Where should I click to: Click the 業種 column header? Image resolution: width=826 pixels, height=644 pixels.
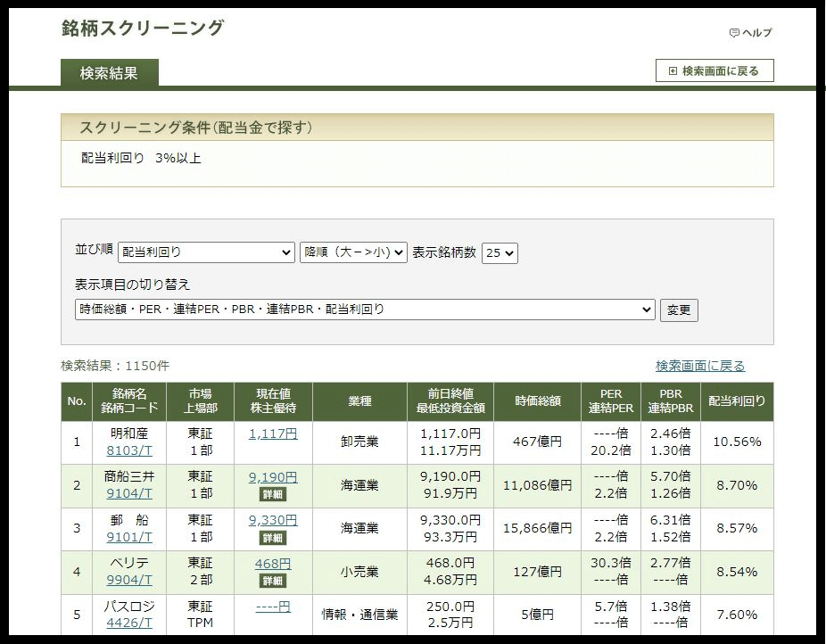click(x=359, y=401)
